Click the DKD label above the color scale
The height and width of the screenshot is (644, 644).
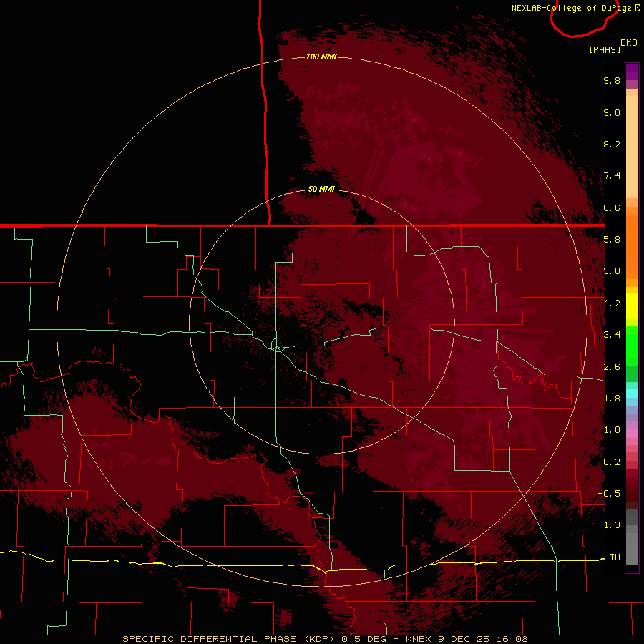coord(629,43)
